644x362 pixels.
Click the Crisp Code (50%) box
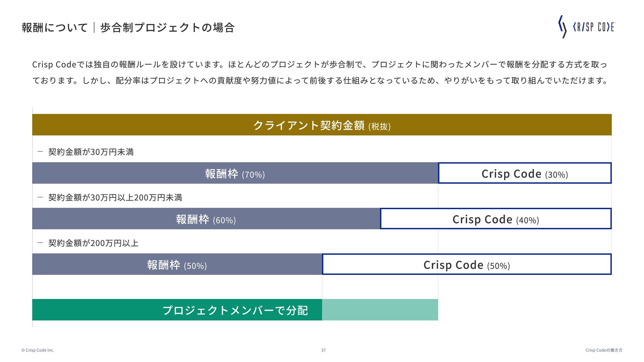467,264
